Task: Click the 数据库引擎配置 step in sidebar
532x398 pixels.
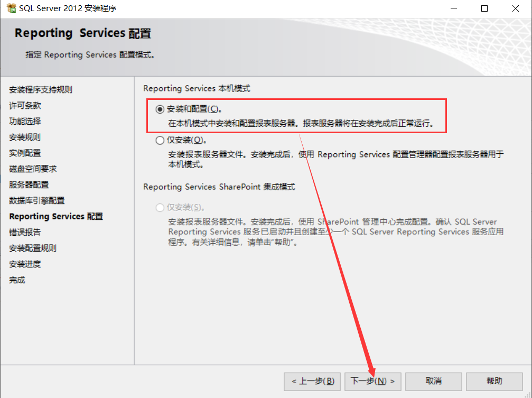Action: point(36,201)
